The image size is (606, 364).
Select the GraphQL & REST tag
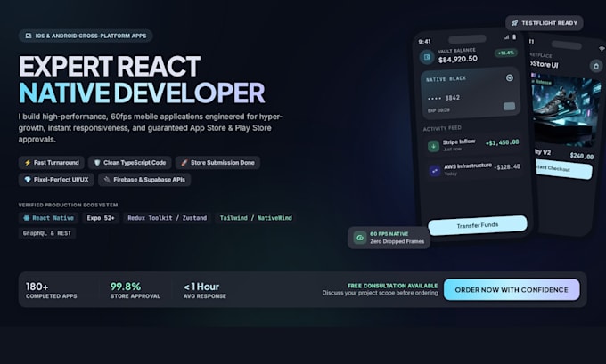(x=46, y=233)
